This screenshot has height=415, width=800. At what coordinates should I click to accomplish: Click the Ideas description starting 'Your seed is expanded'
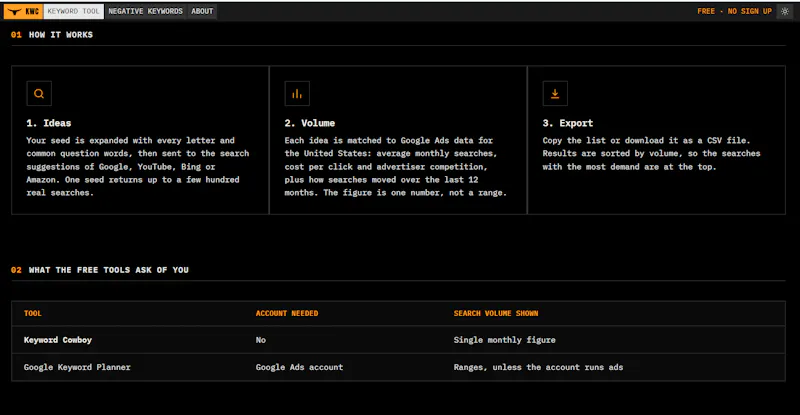click(138, 166)
